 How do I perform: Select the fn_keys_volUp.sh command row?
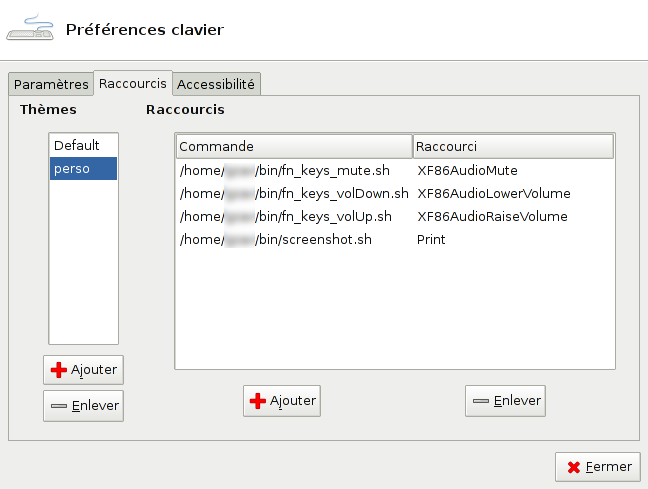tap(395, 217)
